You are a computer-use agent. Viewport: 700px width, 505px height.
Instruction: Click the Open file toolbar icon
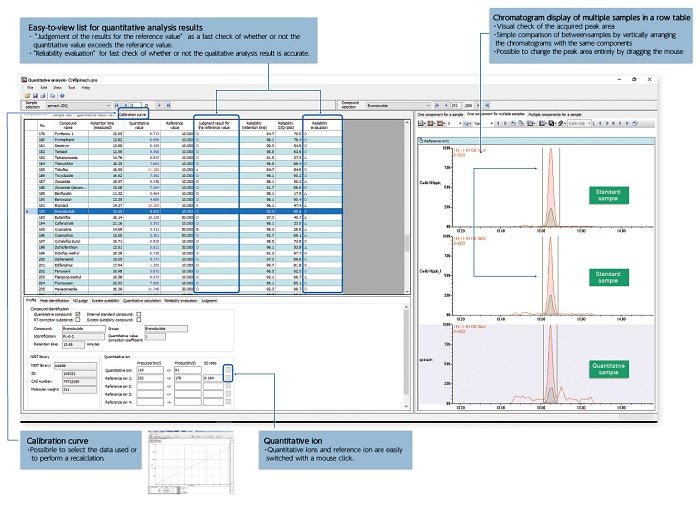point(26,94)
